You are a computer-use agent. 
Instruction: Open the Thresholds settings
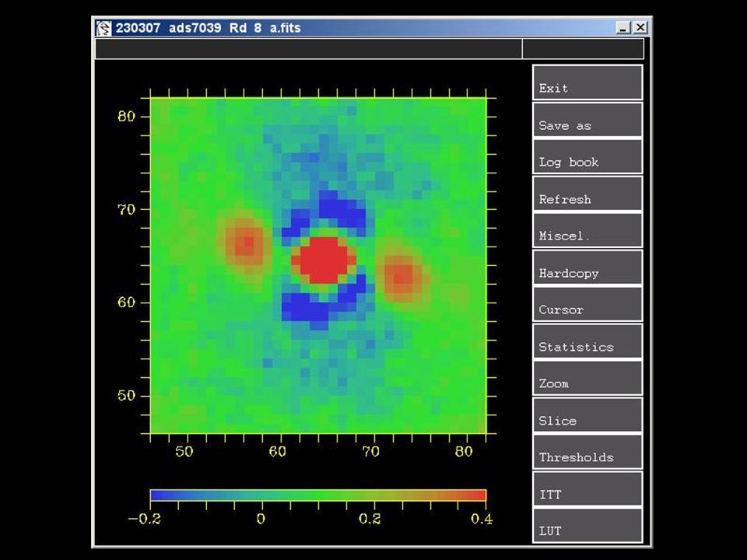point(587,452)
